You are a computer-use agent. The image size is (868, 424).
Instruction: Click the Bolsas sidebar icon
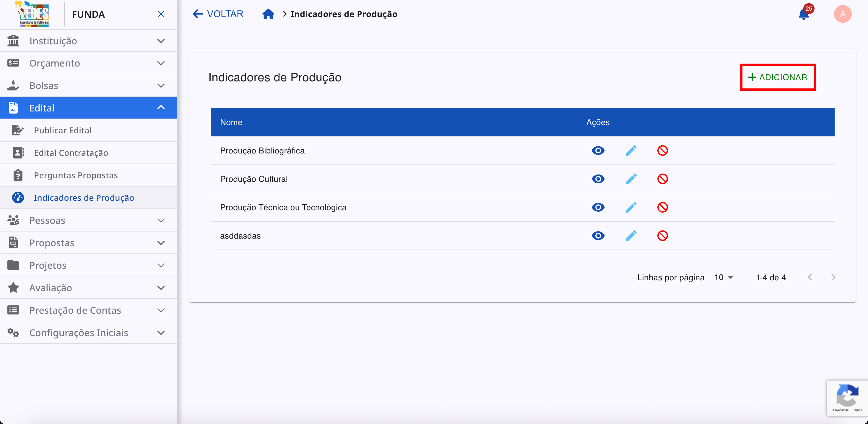point(13,85)
